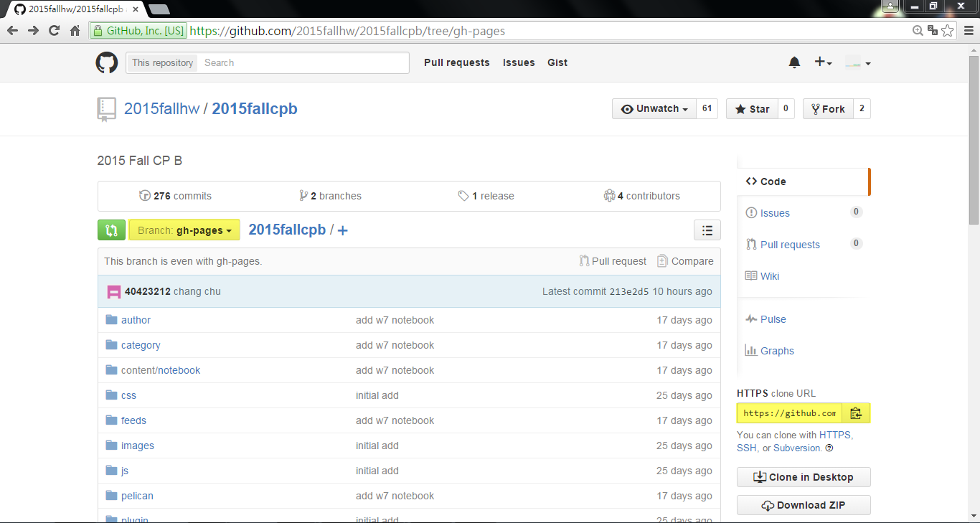Click the HTTPS clone URL field
980x523 pixels.
tap(789, 413)
